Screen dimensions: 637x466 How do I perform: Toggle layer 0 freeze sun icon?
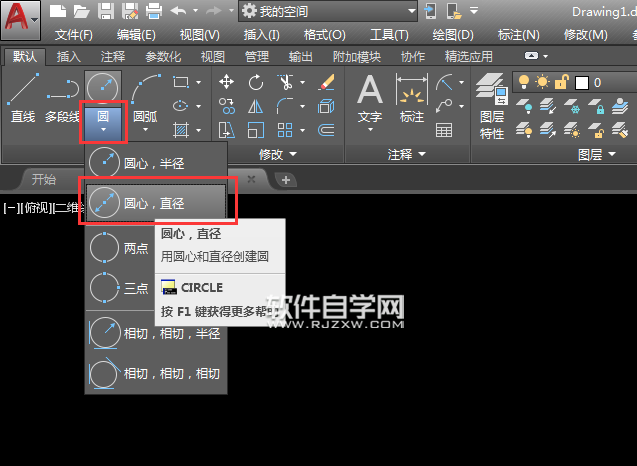pyautogui.click(x=542, y=82)
